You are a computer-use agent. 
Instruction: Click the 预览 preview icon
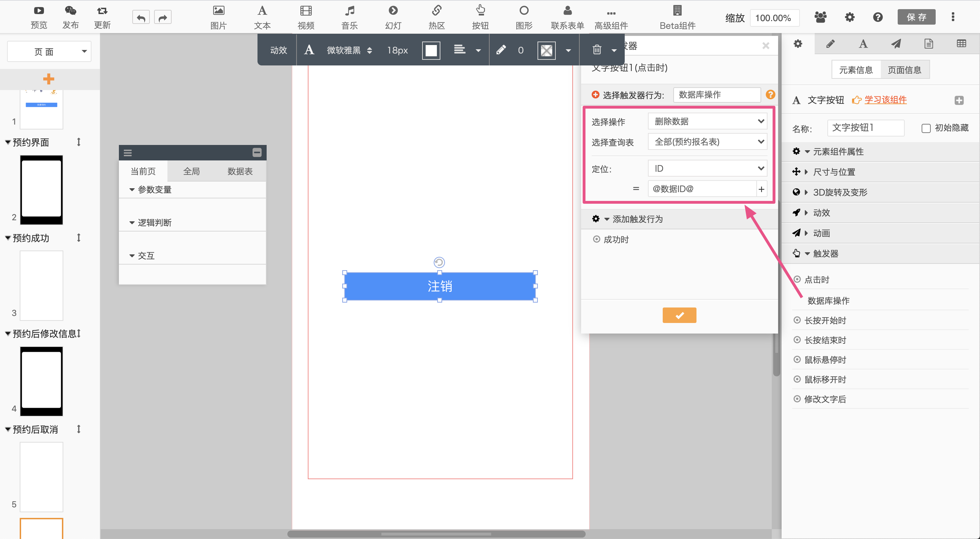(x=38, y=11)
